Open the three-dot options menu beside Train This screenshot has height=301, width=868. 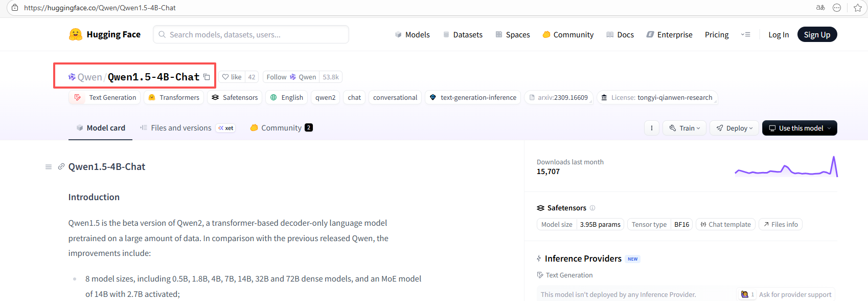click(652, 128)
